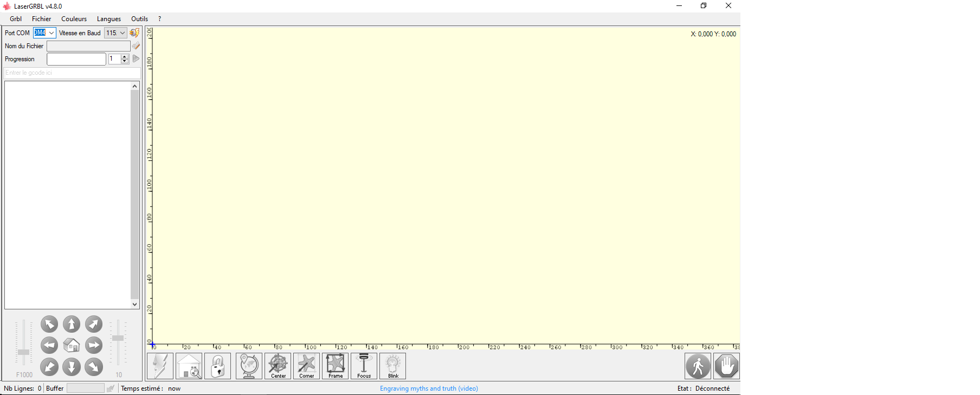Open the Engraving myths and truth video link

pos(429,388)
